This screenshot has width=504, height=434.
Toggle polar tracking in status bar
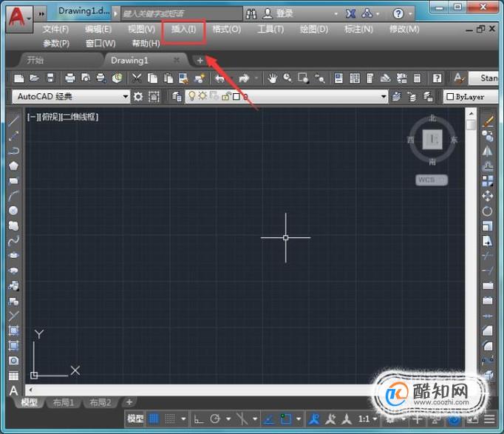(x=215, y=419)
